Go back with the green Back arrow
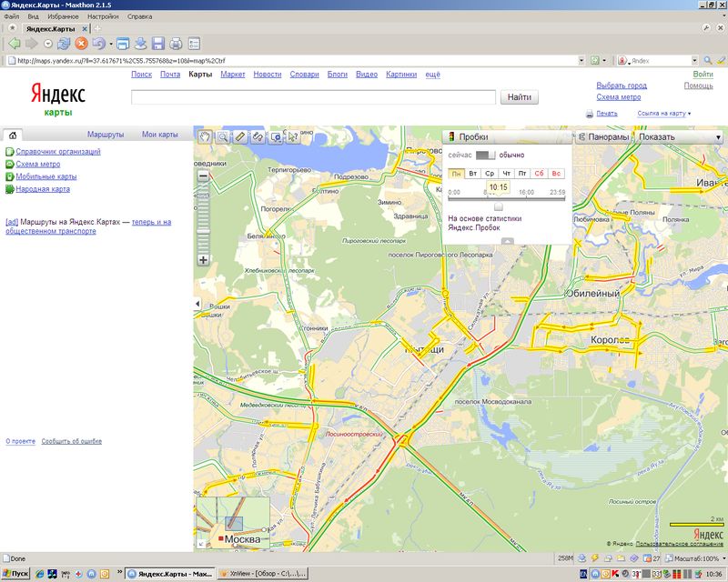The height and width of the screenshot is (582, 728). (15, 44)
